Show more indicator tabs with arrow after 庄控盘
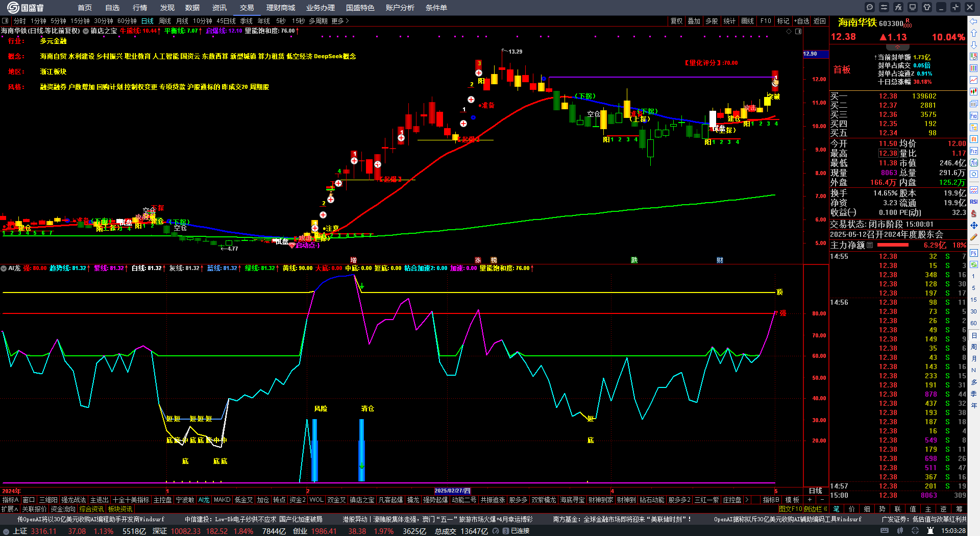 747,500
